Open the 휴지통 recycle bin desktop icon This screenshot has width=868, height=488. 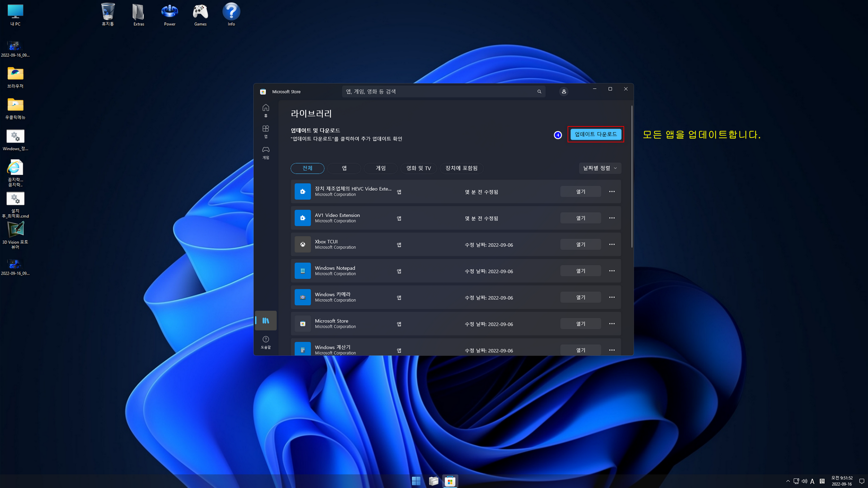coord(108,15)
